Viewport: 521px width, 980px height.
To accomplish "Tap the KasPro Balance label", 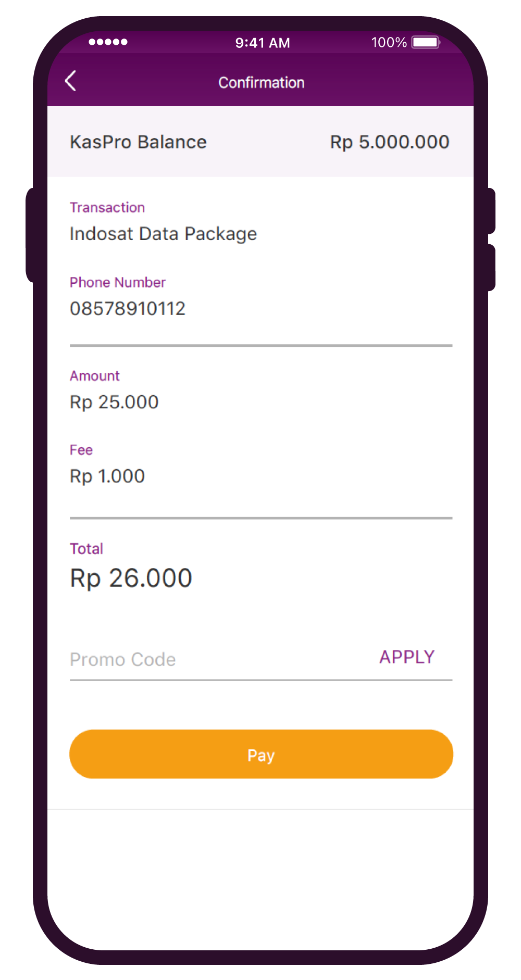I will click(x=138, y=142).
